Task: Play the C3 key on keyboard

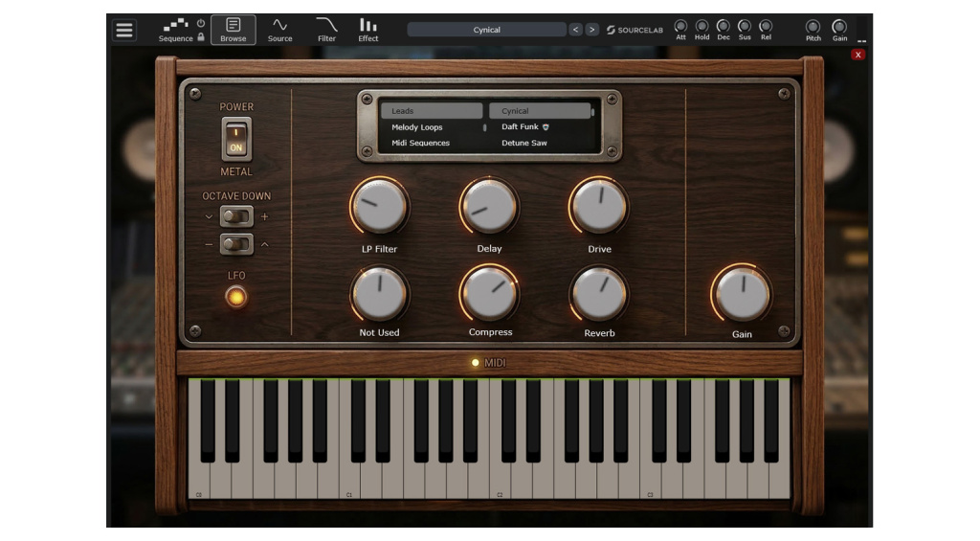Action: tap(651, 482)
